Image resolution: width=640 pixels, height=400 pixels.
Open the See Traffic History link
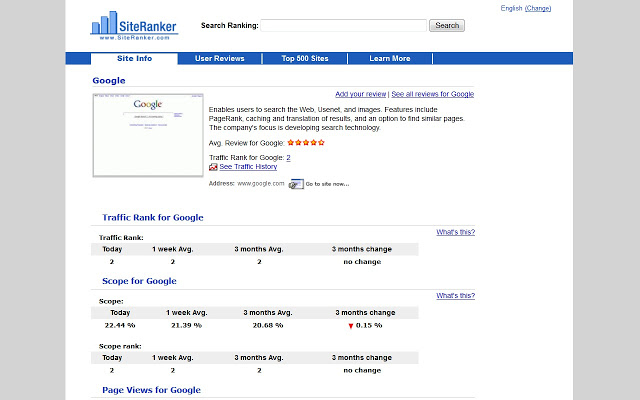coord(248,167)
